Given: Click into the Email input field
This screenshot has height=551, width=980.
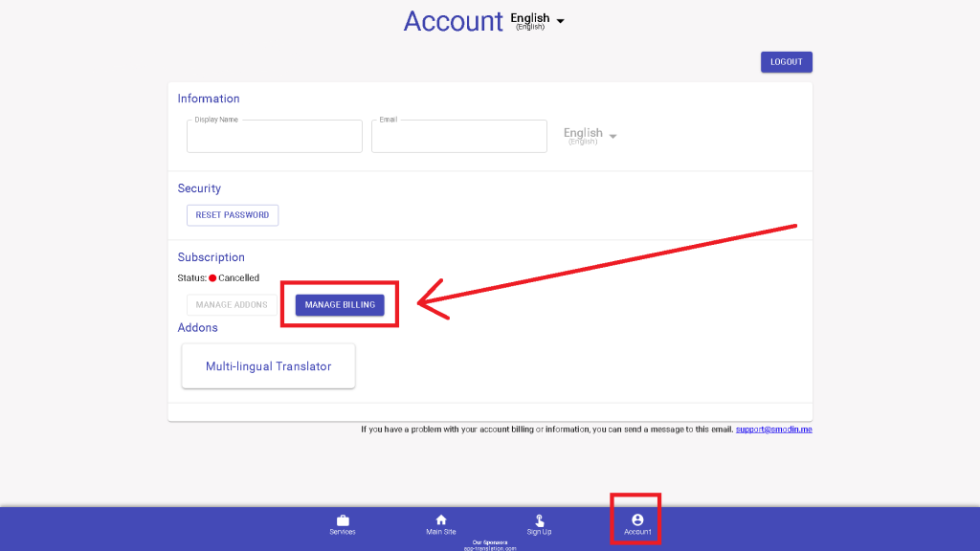Looking at the screenshot, I should click(458, 138).
